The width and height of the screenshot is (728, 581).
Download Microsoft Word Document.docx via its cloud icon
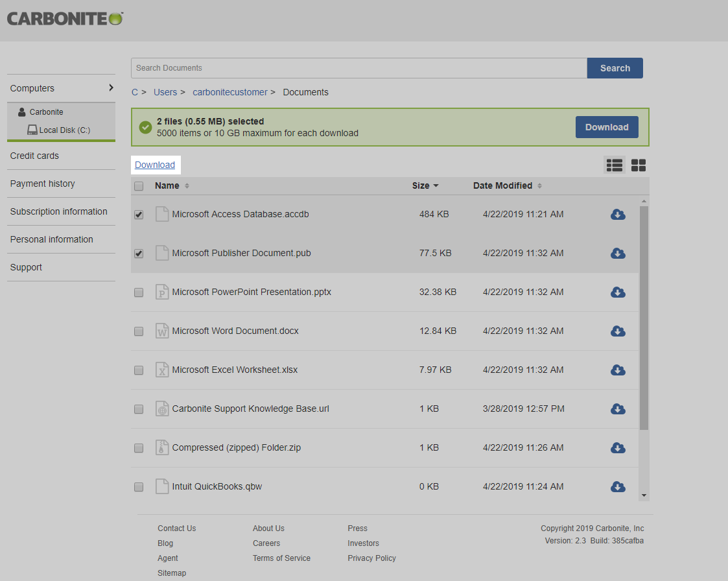618,331
